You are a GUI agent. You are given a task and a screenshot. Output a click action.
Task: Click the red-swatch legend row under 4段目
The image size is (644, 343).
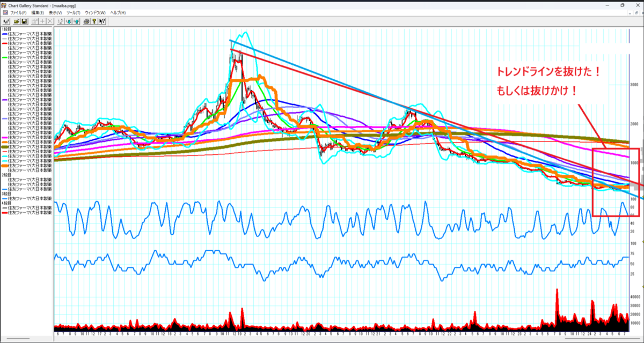[27, 212]
